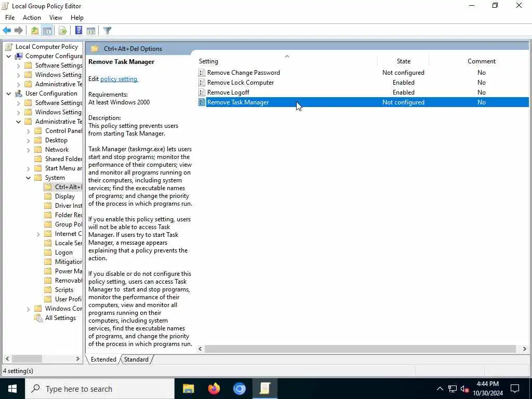
Task: Select the Ctrl+Alt+Del Options tree folder
Action: point(68,187)
